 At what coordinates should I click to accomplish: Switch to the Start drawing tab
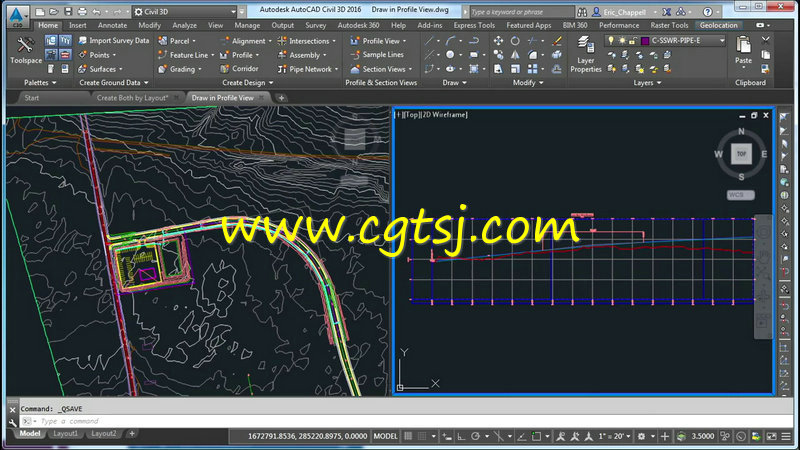(x=32, y=97)
